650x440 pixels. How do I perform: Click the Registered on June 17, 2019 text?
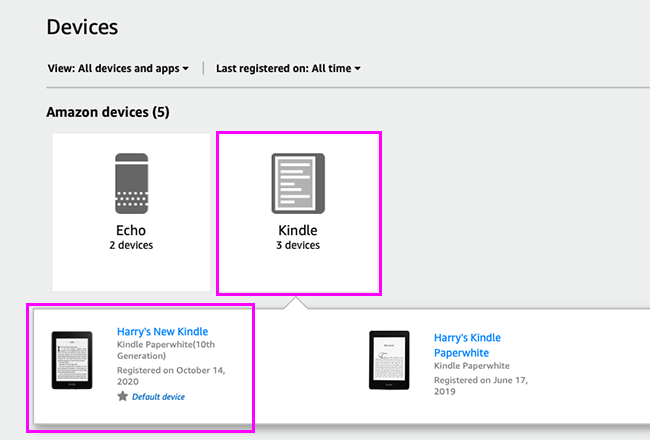[x=482, y=385]
